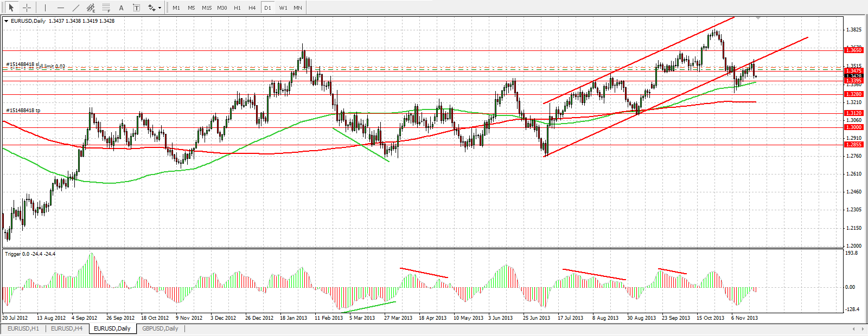Open the arrows tool dropdown arrow
The width and height of the screenshot is (868, 336).
[159, 8]
